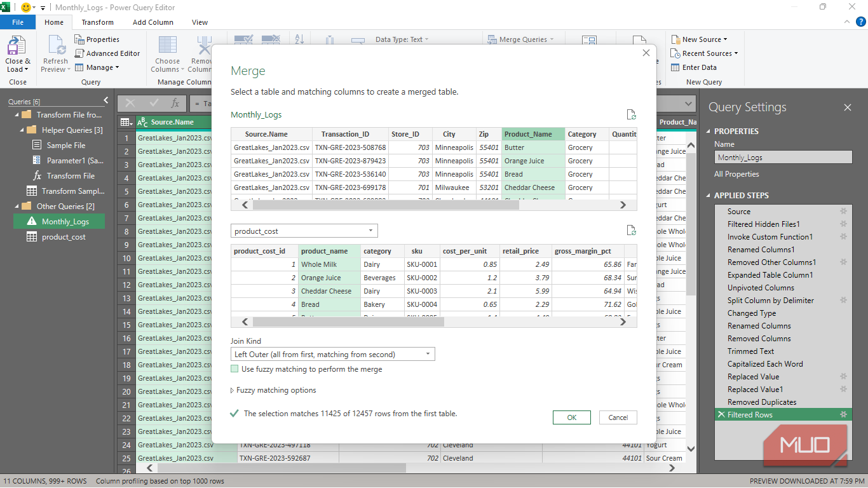The image size is (868, 488).
Task: Collapse the Helper Queries folder
Action: [22, 130]
